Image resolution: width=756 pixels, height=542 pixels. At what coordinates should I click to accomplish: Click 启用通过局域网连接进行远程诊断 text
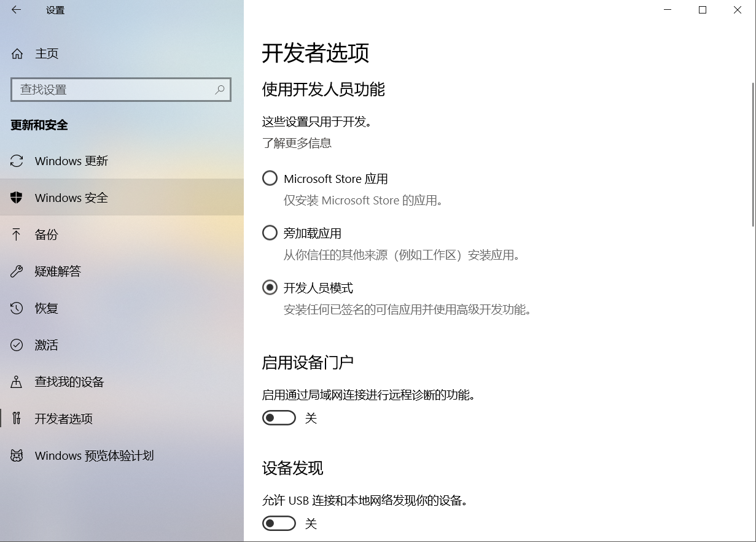pos(369,395)
